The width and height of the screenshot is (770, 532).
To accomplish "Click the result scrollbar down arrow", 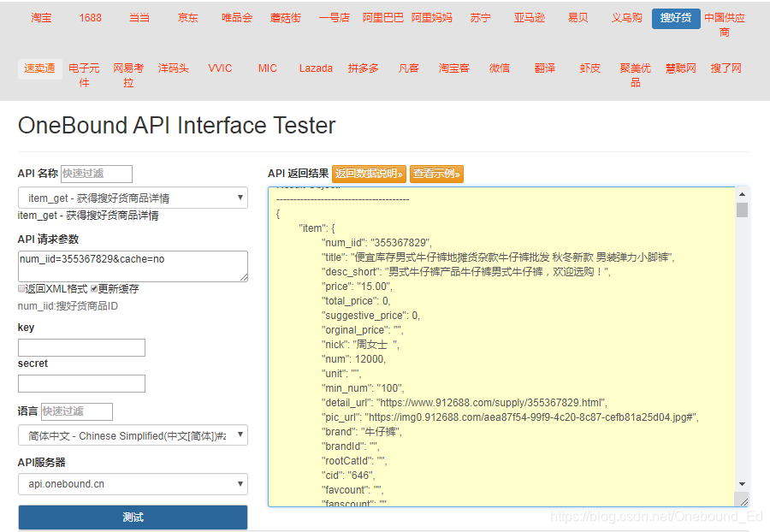I will 742,484.
